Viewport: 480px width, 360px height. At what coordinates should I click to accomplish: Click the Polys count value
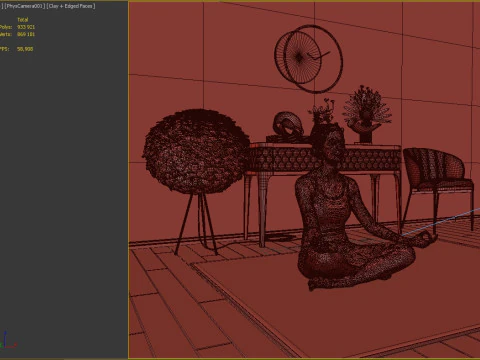point(26,27)
